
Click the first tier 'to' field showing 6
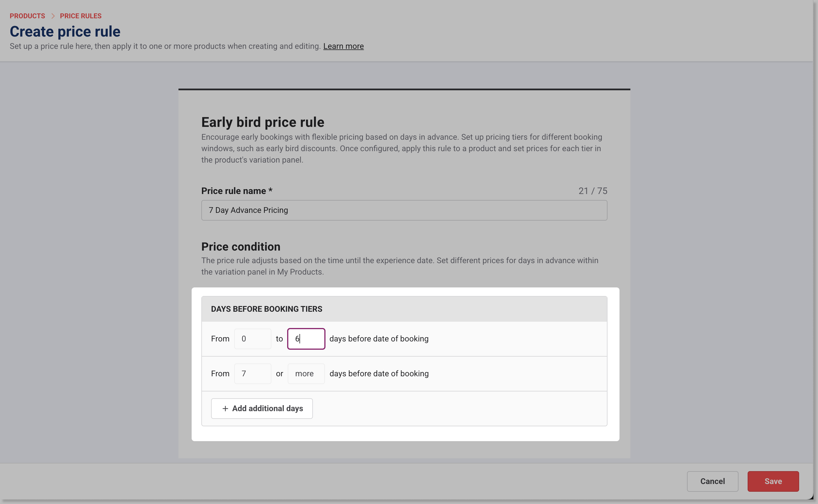click(x=306, y=339)
